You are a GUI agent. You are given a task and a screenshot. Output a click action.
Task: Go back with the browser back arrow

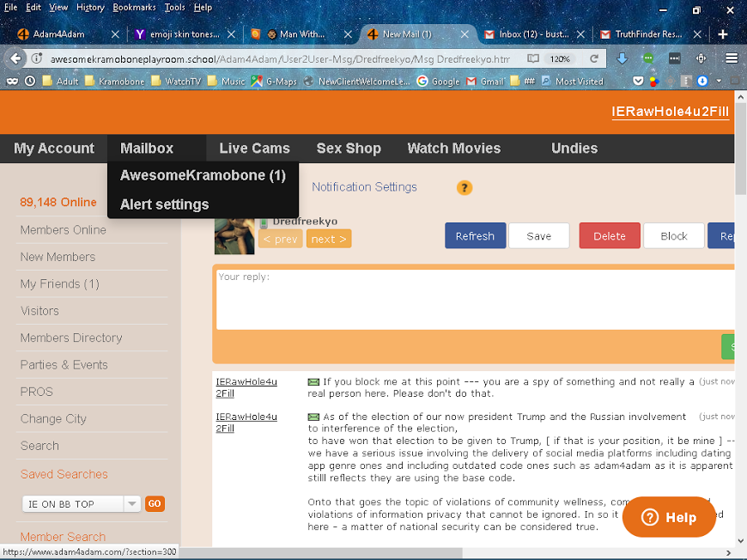pos(15,58)
